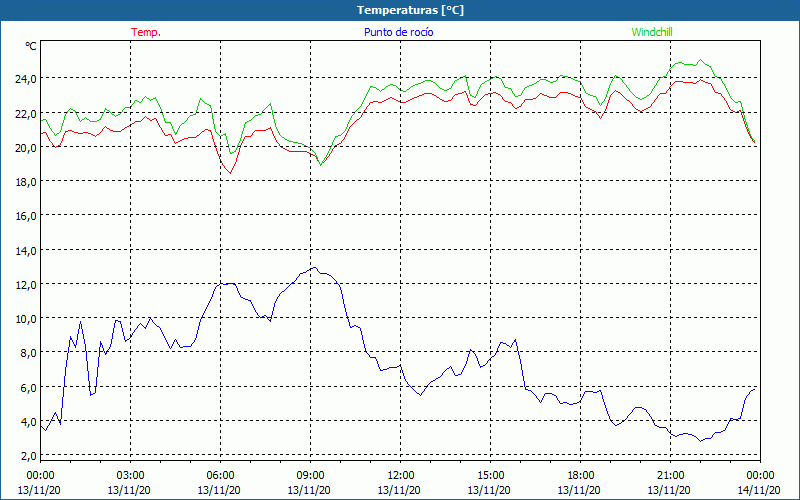The image size is (800, 500).
Task: Click the '14,0' y-axis value
Action: coord(26,251)
